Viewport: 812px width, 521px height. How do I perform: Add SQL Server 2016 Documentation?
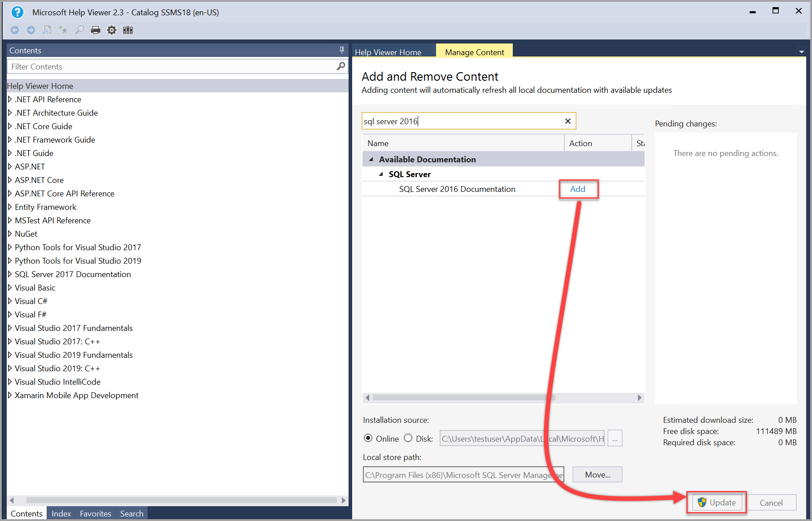(x=578, y=189)
